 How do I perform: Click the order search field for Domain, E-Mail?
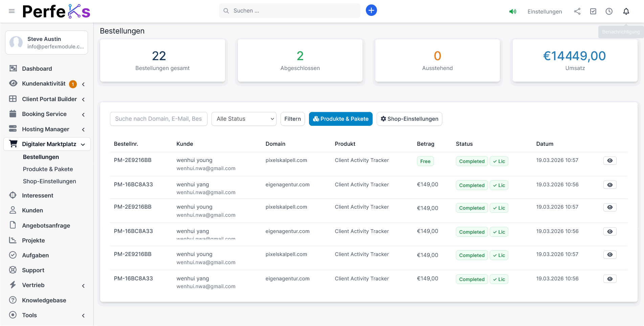(x=158, y=119)
